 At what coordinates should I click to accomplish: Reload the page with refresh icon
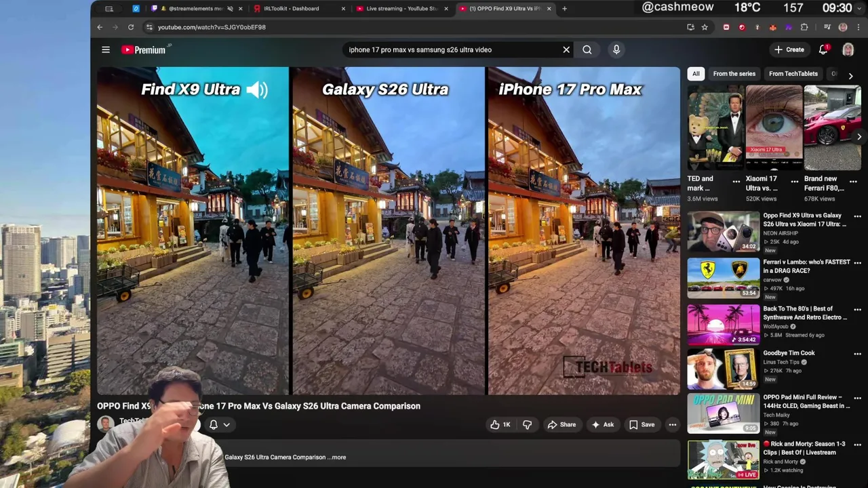131,27
